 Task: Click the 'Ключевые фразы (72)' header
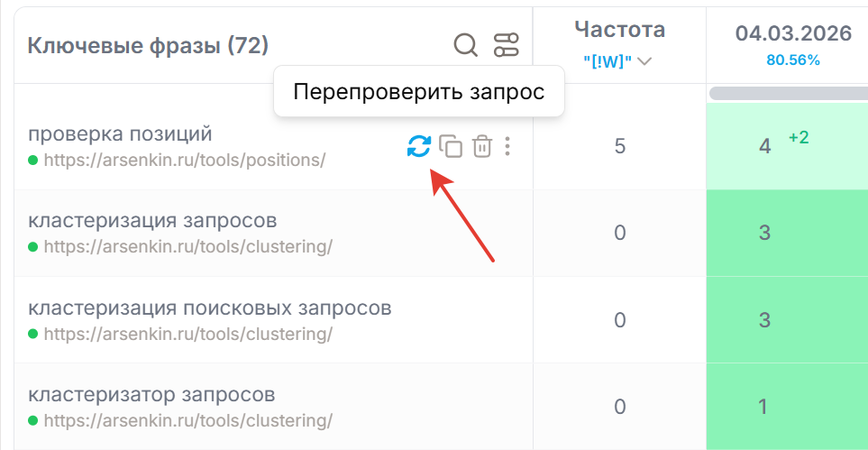[x=148, y=45]
